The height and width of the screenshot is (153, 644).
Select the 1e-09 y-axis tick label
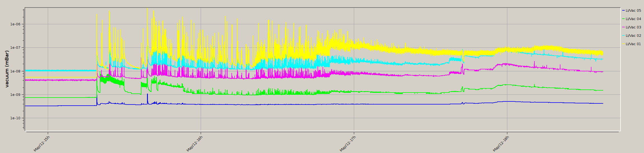16,95
